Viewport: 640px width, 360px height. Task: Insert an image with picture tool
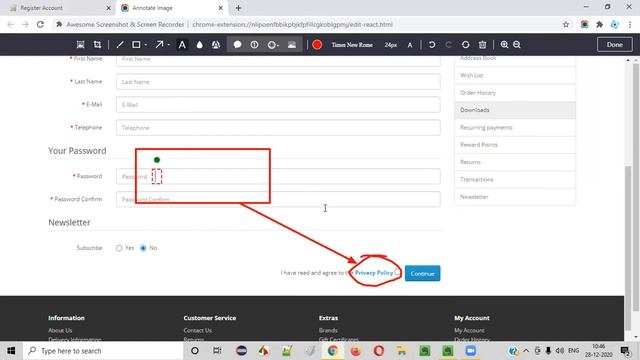291,44
